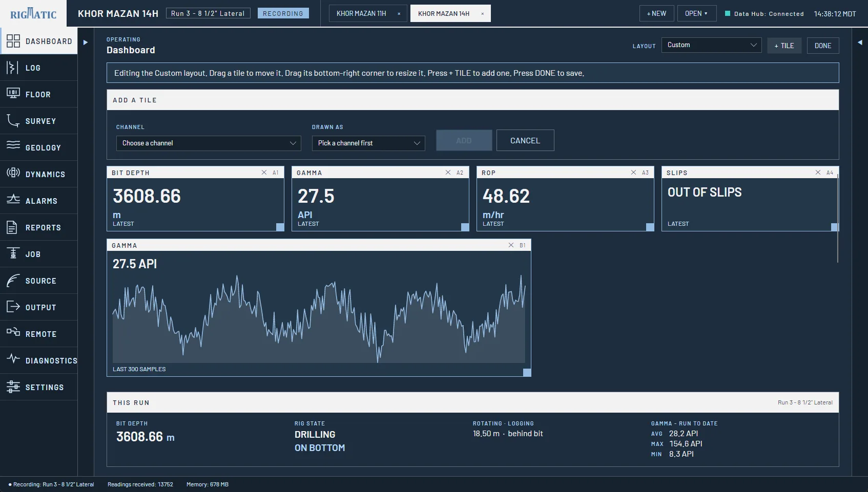Open the Reports document icon
Viewport: 868px width, 492px height.
point(13,227)
